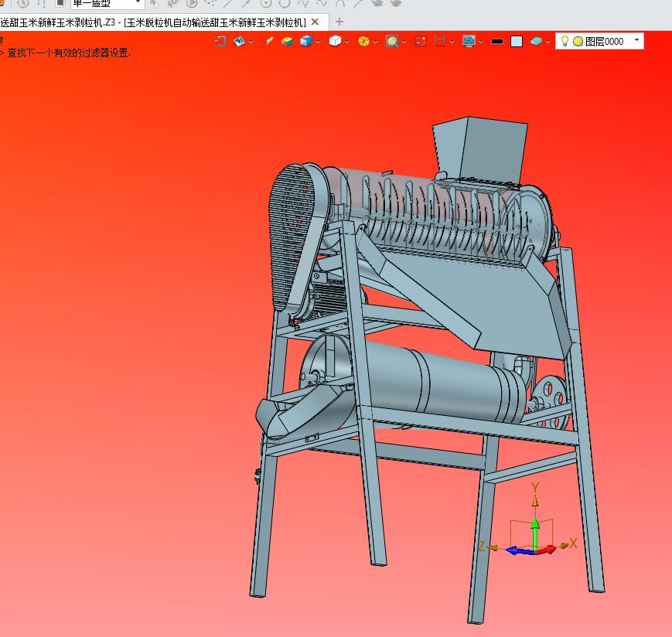The height and width of the screenshot is (637, 672).
Task: Expand the orange circle icon dropdown arrow
Action: point(375,42)
